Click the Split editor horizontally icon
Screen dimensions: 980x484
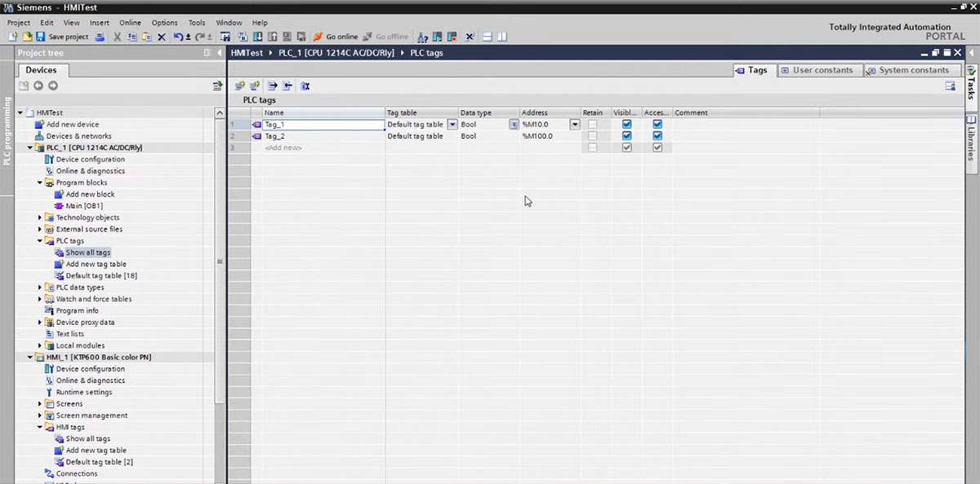(x=488, y=37)
